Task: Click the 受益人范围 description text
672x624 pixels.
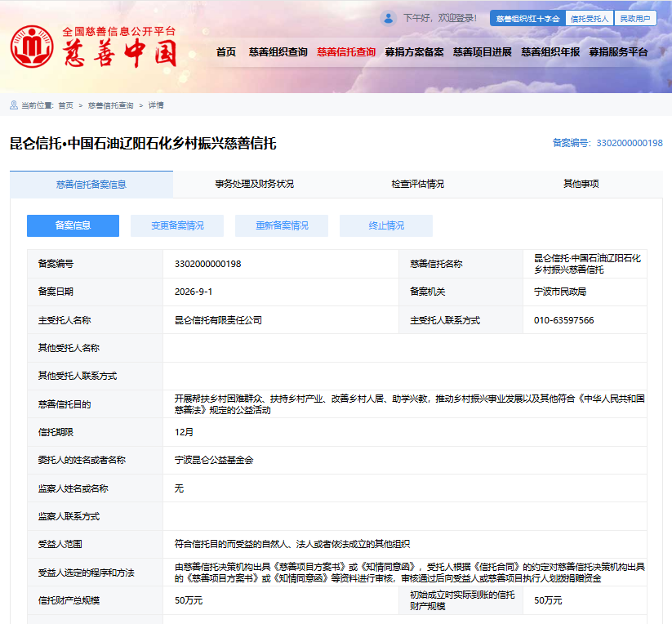Action: tap(291, 544)
